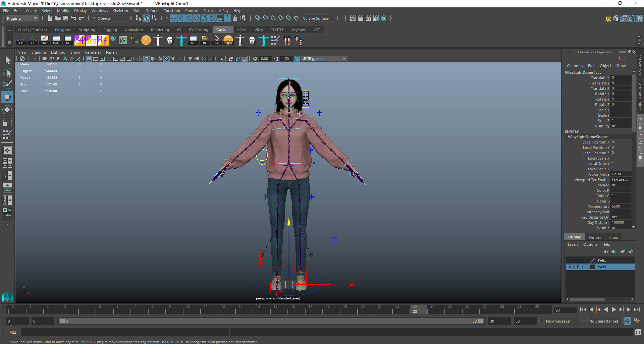
Task: Open the Rigging menu set dropdown
Action: pyautogui.click(x=22, y=18)
